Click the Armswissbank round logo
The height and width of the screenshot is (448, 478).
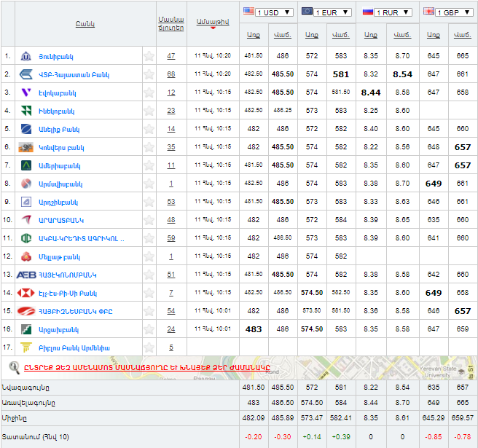[x=26, y=184]
